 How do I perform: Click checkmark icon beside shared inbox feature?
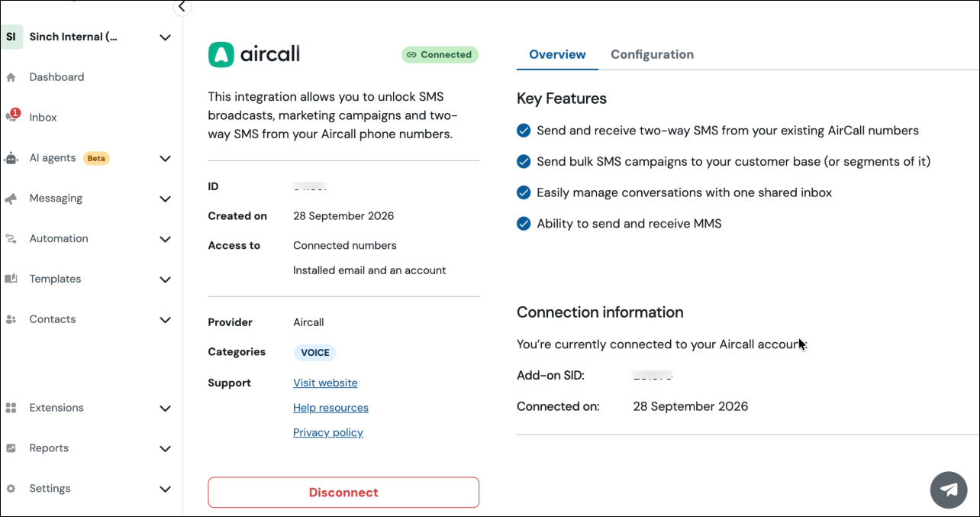[x=524, y=192]
